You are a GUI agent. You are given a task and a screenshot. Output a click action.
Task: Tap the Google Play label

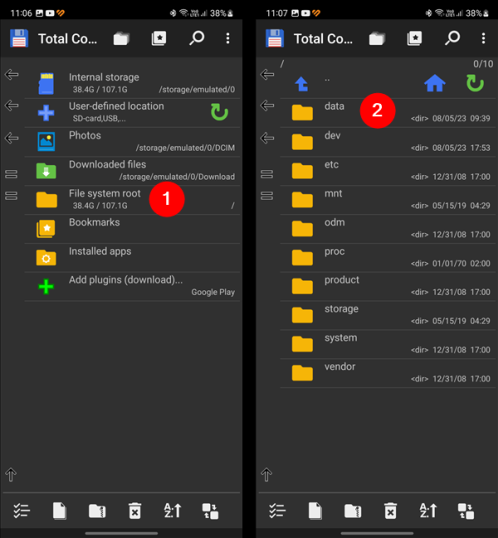pyautogui.click(x=213, y=292)
